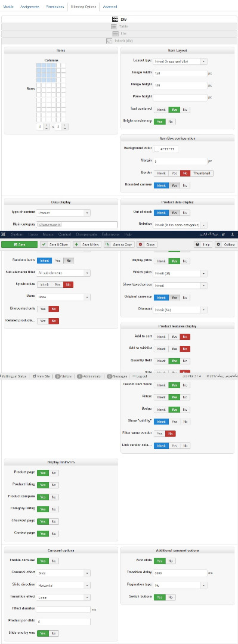Screen dimensions: 238x644
Task: Set Auto slide to No
Action: pyautogui.click(x=170, y=561)
